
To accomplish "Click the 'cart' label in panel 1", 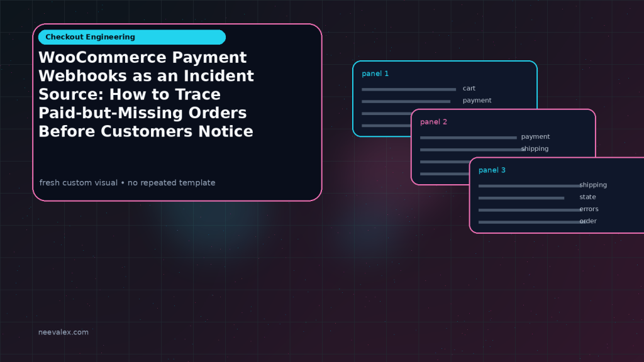I will [x=469, y=88].
